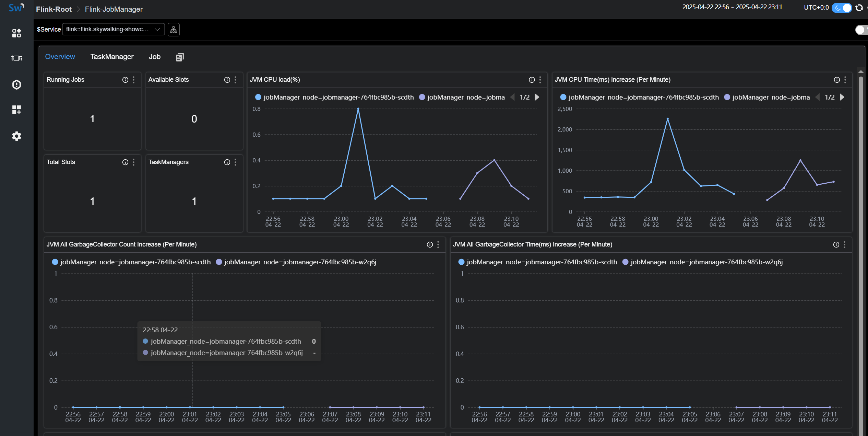Open the alarm shield sidebar icon
The width and height of the screenshot is (868, 436).
click(16, 84)
